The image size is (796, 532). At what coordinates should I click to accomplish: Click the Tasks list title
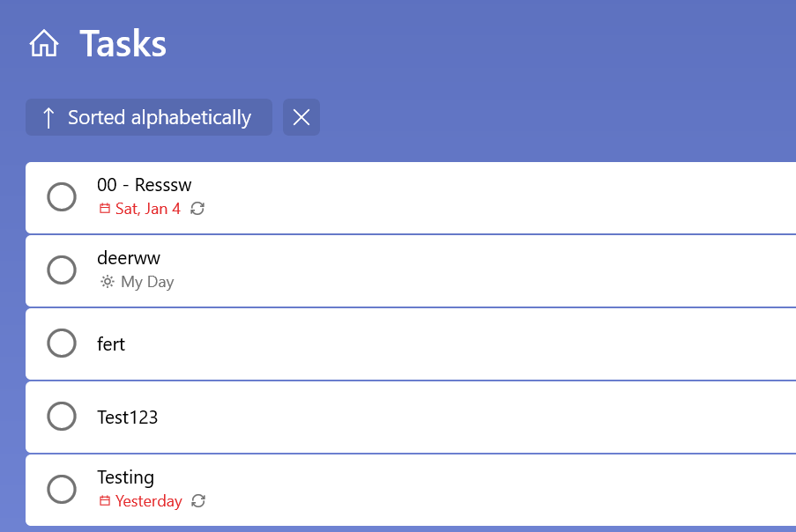(123, 43)
